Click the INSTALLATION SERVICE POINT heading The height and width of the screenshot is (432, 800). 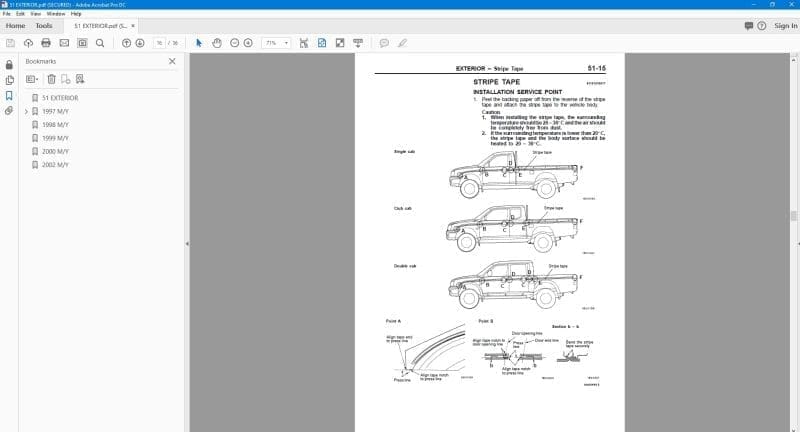517,92
